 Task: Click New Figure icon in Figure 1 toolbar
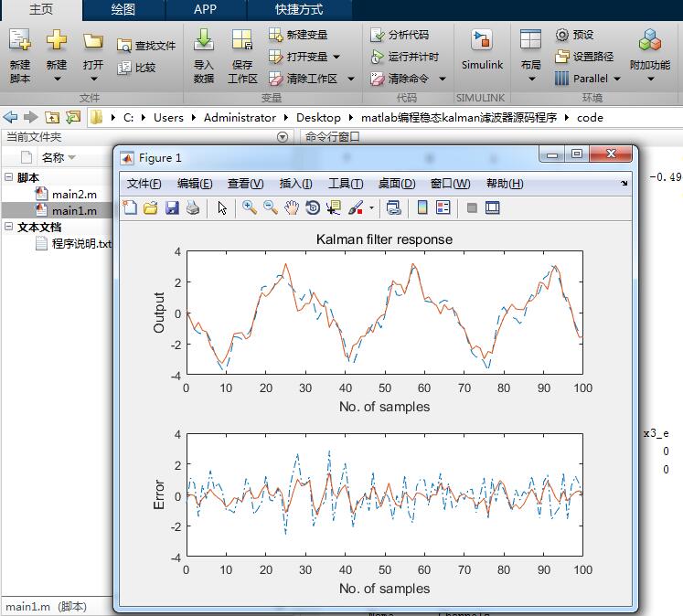pyautogui.click(x=130, y=207)
